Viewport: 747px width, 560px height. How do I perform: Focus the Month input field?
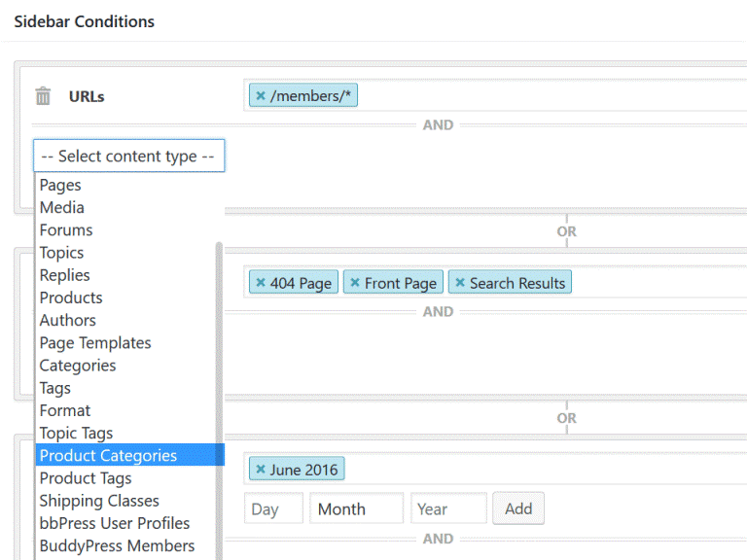pyautogui.click(x=356, y=508)
